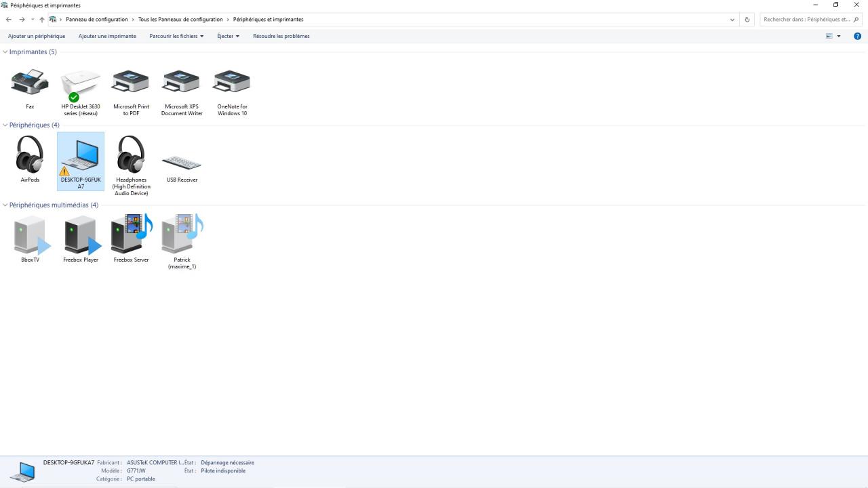868x488 pixels.
Task: Open the Parcourir les fichiers dropdown
Action: (176, 36)
